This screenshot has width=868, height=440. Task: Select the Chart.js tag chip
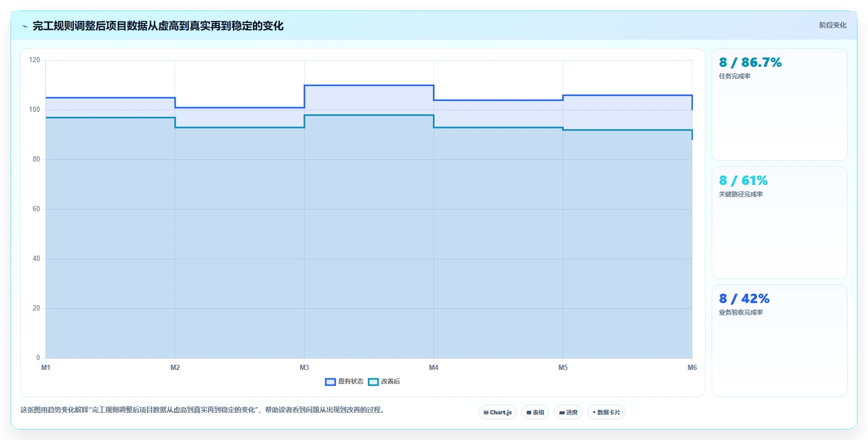[x=497, y=412]
